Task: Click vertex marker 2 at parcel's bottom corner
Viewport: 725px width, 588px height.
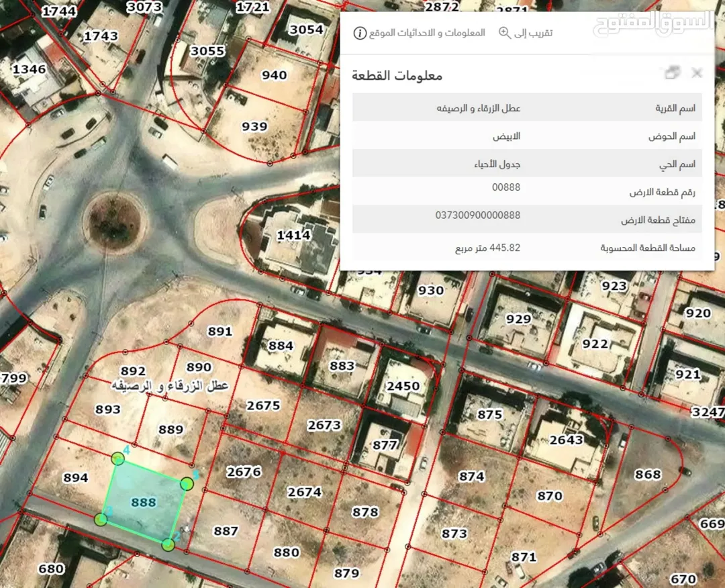Action: point(168,545)
